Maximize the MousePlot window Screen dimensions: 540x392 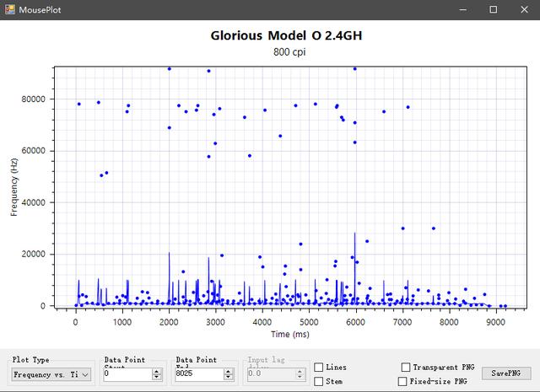click(x=494, y=9)
